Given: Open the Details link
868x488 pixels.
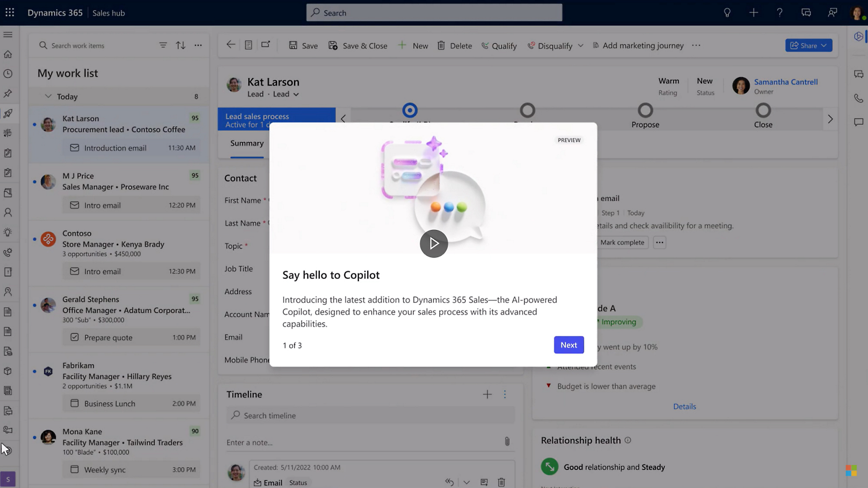Looking at the screenshot, I should (684, 406).
